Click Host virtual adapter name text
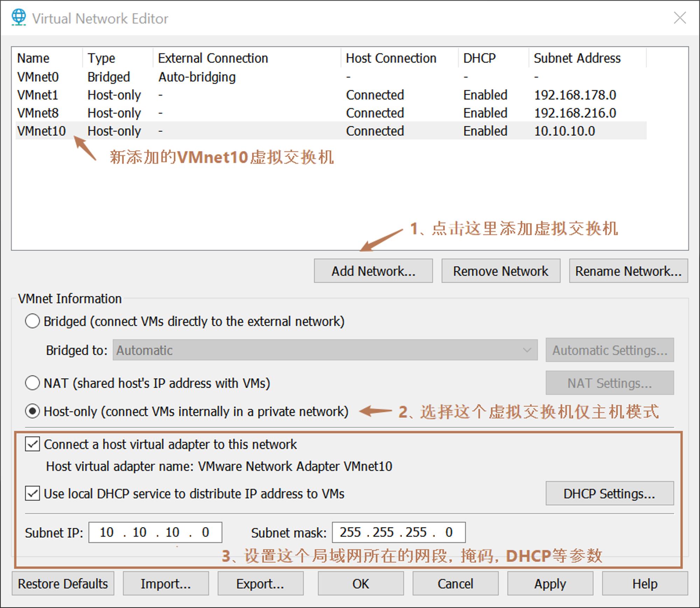Viewport: 700px width, 608px height. point(219,466)
